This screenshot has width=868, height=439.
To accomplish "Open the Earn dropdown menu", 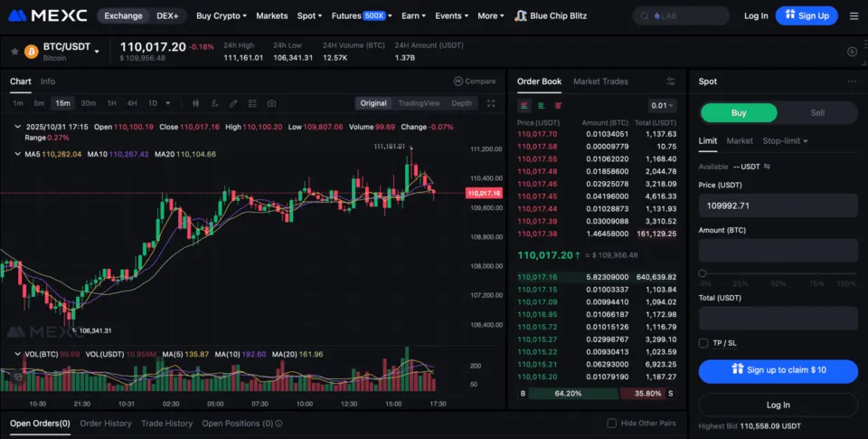I will pos(413,15).
